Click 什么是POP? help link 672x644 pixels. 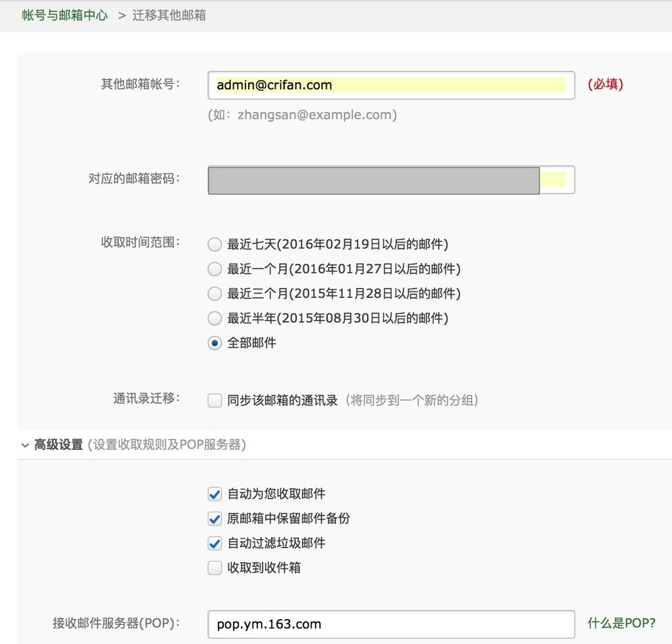621,623
